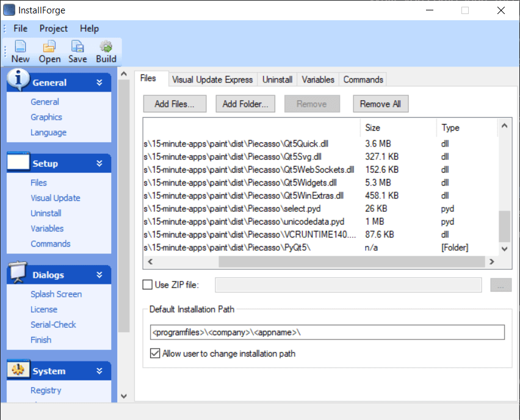
Task: Click the General section info icon
Action: pos(18,79)
